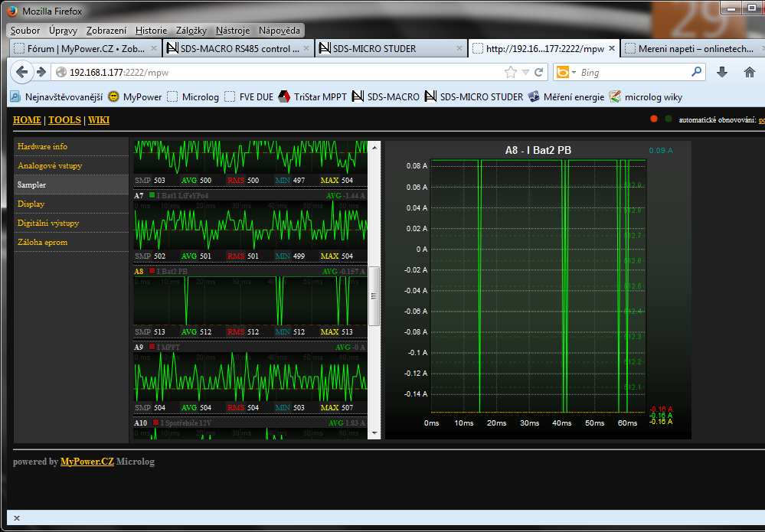Click the red auto-refresh indicator dot
Screen dimensions: 765x532
point(654,119)
